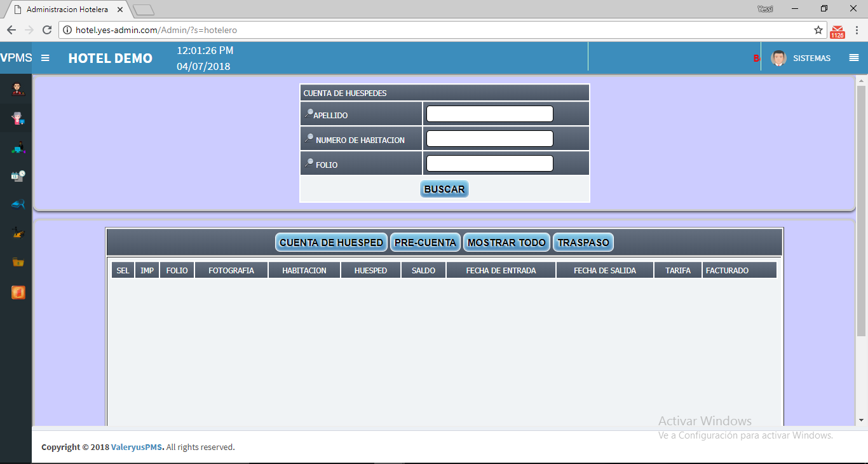Click the CUENTA DE HUESPED button
This screenshot has width=868, height=464.
click(x=331, y=242)
